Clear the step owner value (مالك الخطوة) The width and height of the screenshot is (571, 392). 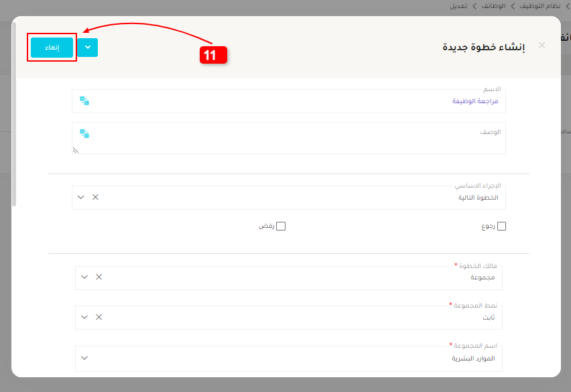(x=99, y=277)
